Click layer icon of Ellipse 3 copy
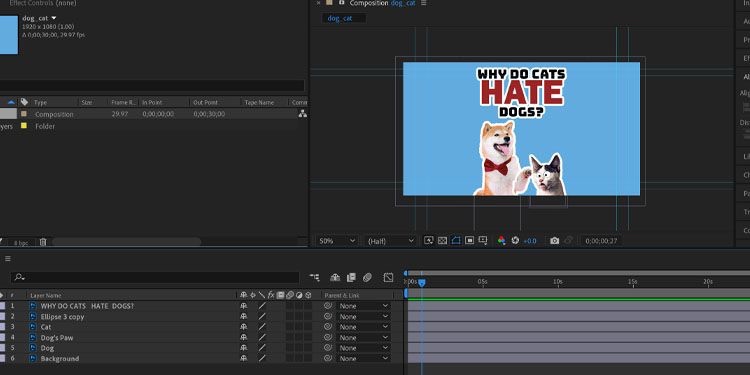Image resolution: width=750 pixels, height=375 pixels. (x=33, y=316)
